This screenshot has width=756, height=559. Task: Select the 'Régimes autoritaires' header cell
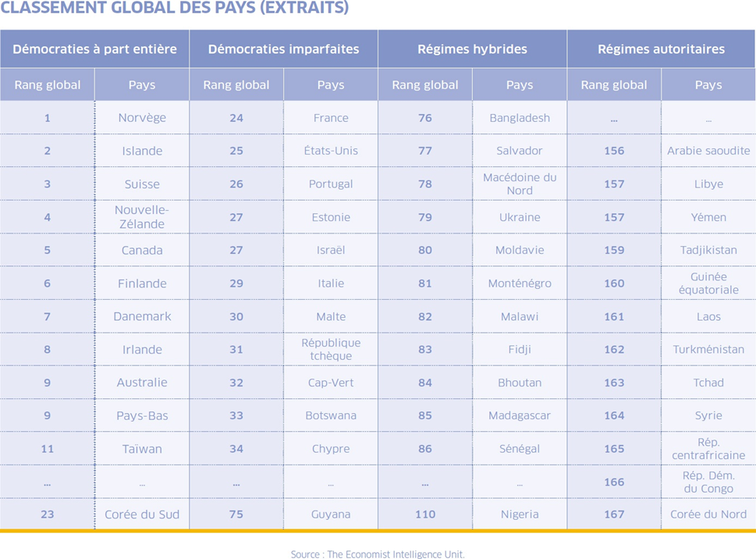pos(661,49)
